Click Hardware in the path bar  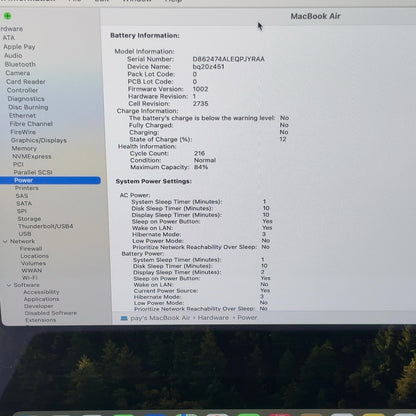213,318
